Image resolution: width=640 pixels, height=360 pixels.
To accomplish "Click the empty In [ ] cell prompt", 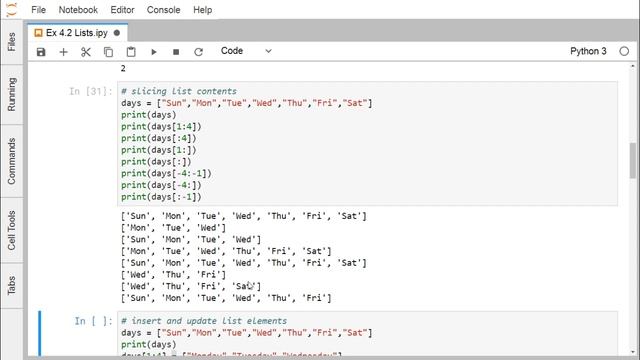I will [x=93, y=321].
